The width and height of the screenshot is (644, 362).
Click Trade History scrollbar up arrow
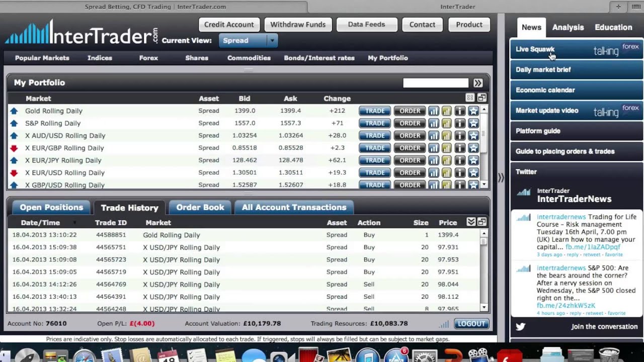tap(484, 233)
